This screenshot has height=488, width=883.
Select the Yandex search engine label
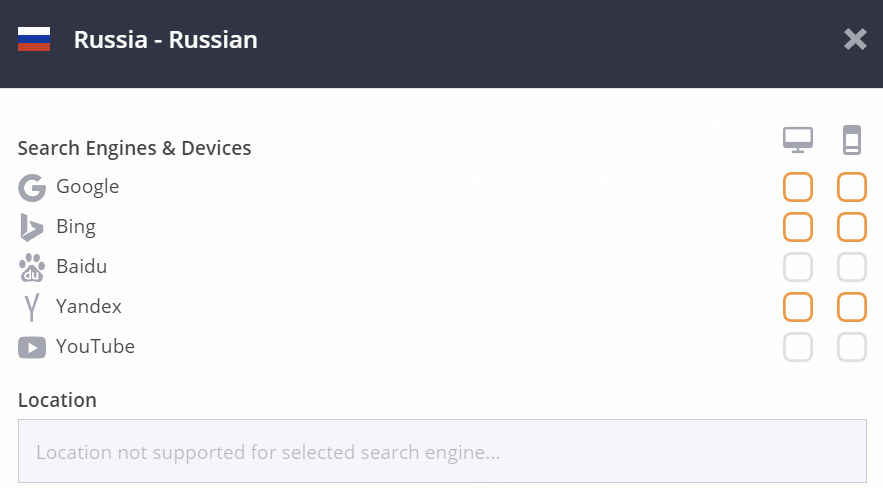88,306
